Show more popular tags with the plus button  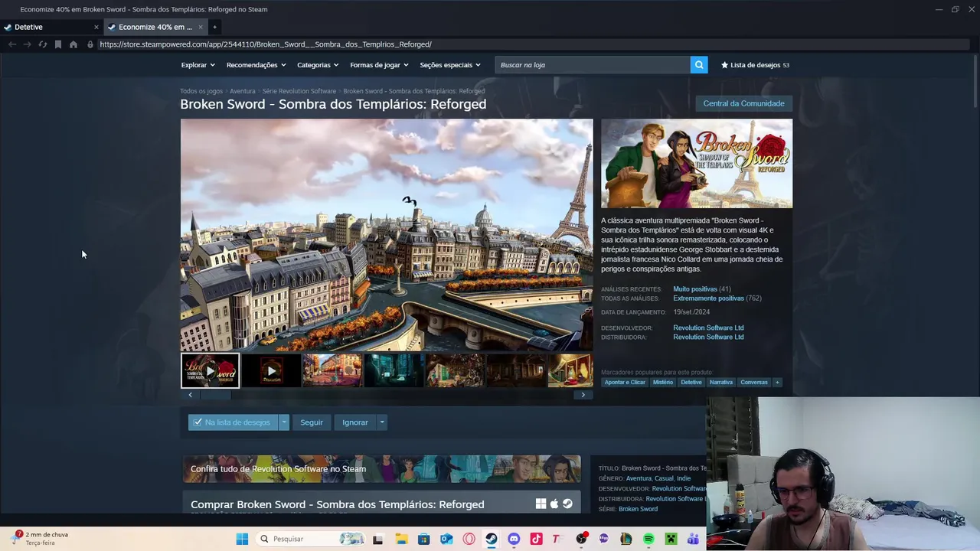pyautogui.click(x=777, y=382)
